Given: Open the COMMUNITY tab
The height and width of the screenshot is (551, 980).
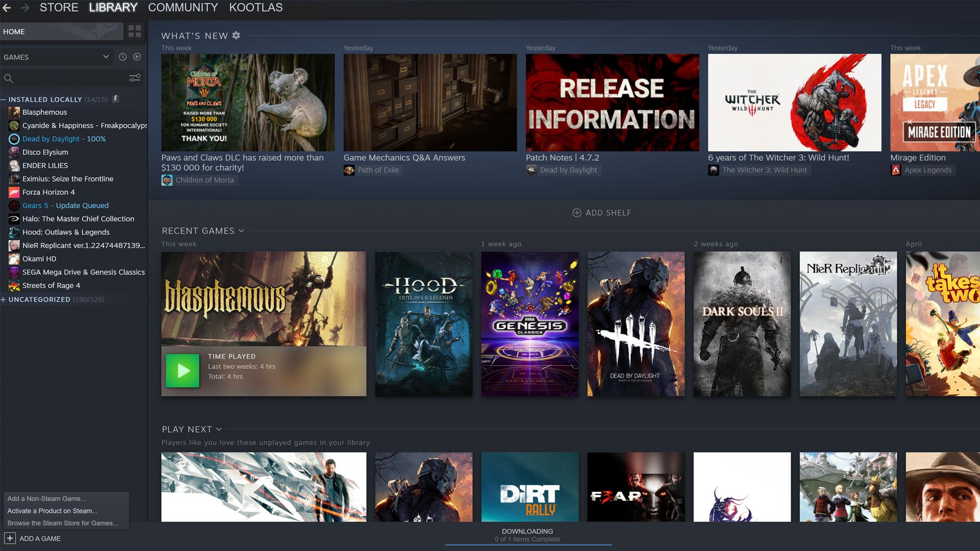Looking at the screenshot, I should pyautogui.click(x=183, y=8).
